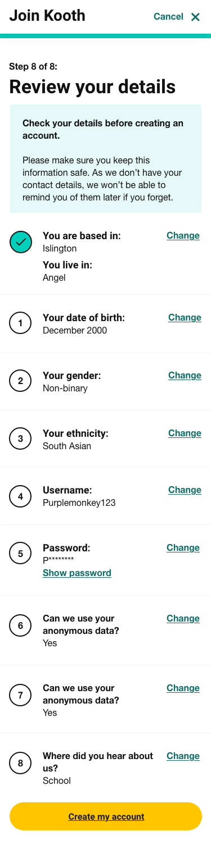Click the green checkmark circle beside Islington
211x868 pixels.
[21, 242]
